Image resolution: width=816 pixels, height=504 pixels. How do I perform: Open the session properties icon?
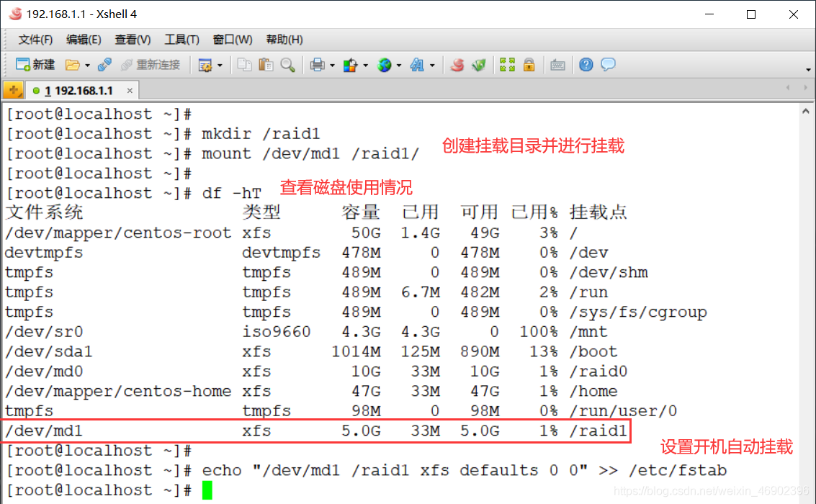coord(205,65)
